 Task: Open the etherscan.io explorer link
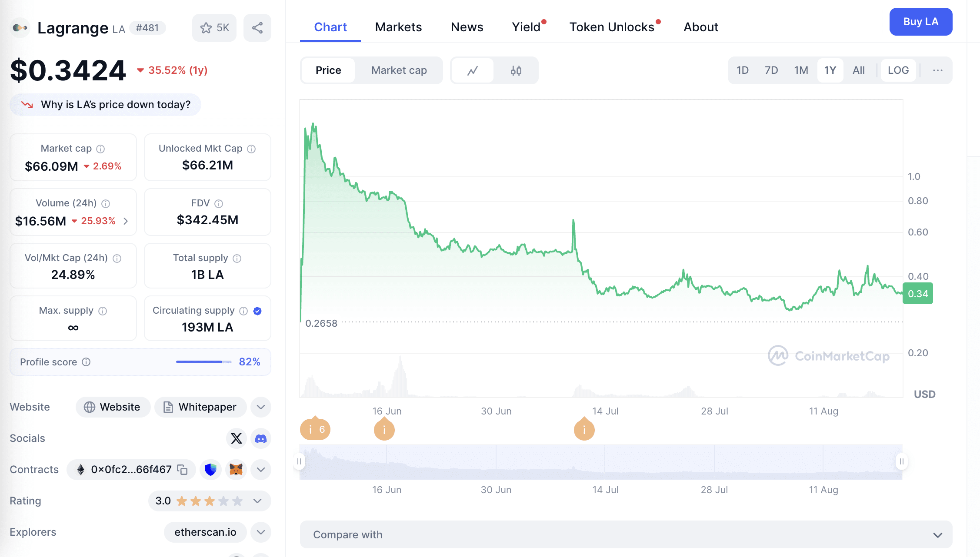click(205, 532)
